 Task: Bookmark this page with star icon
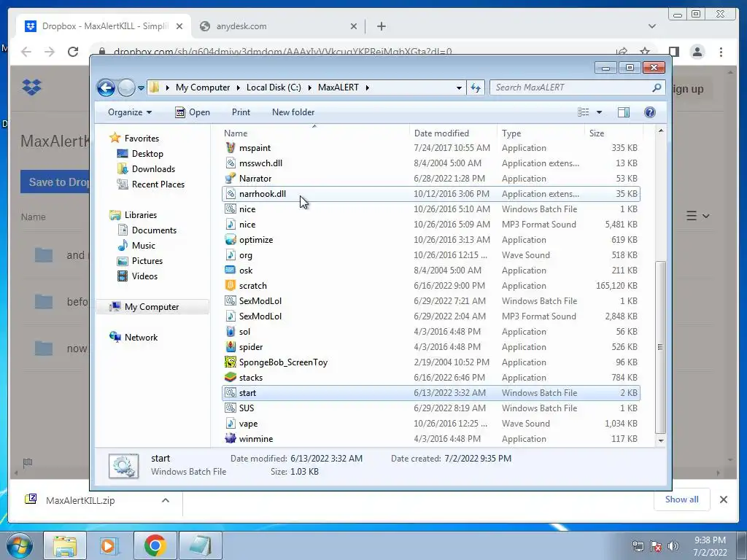click(x=645, y=52)
